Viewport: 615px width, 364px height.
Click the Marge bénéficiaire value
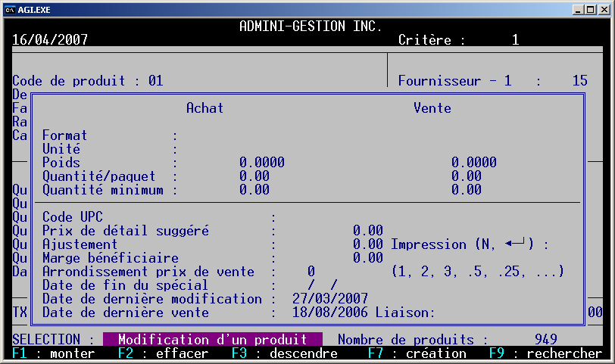(368, 258)
